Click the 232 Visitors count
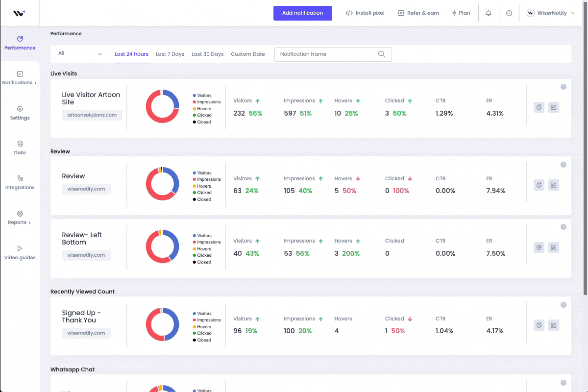Screen dimensions: 588x392 tap(239, 113)
